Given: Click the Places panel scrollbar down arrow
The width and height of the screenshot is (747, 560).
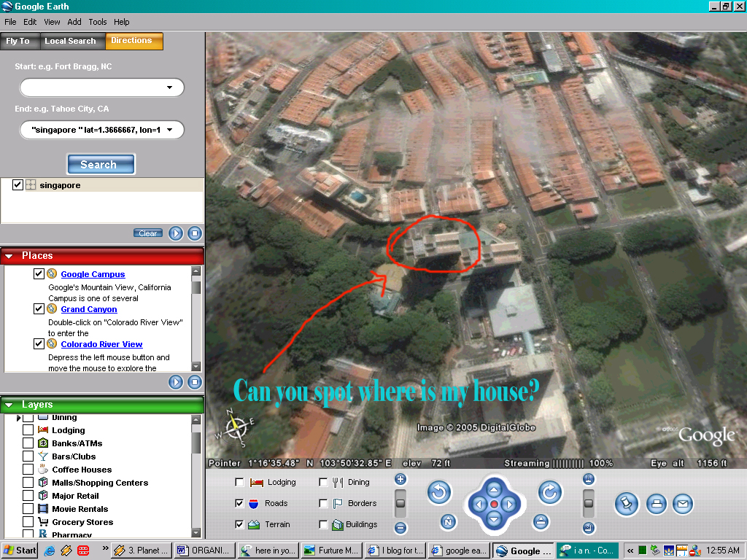Looking at the screenshot, I should tap(196, 366).
